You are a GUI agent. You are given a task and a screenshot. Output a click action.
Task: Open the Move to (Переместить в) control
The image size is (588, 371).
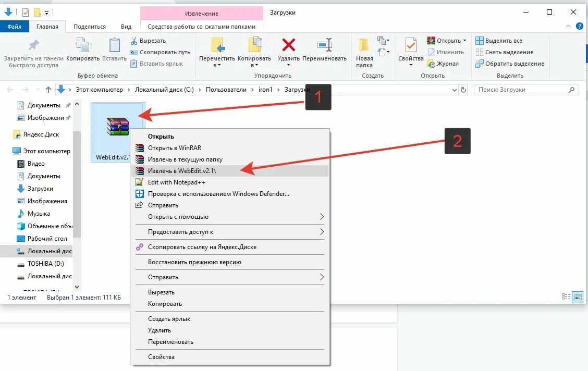point(217,53)
